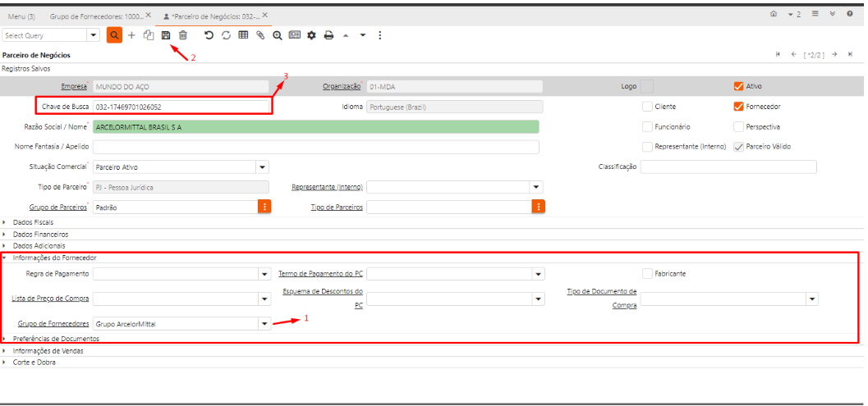Toggle grid view using table icon
868x406 pixels.
[243, 35]
